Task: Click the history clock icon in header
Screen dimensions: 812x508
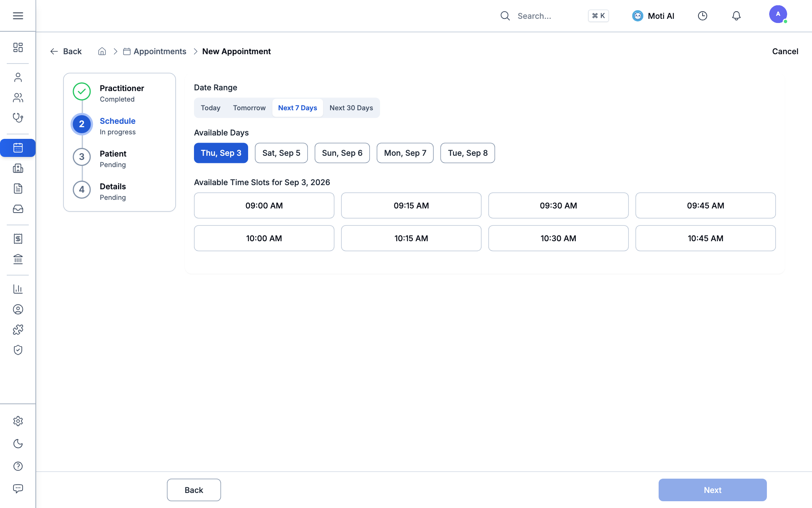Action: click(x=702, y=16)
